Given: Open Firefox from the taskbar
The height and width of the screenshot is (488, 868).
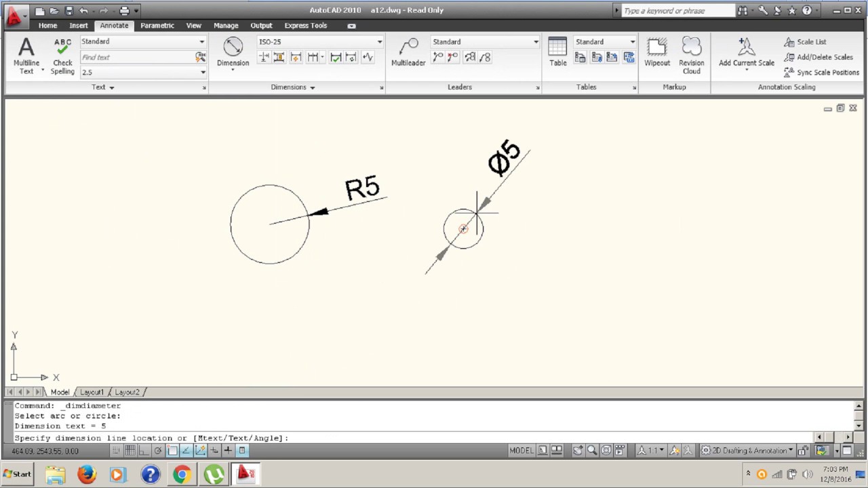Looking at the screenshot, I should (86, 474).
